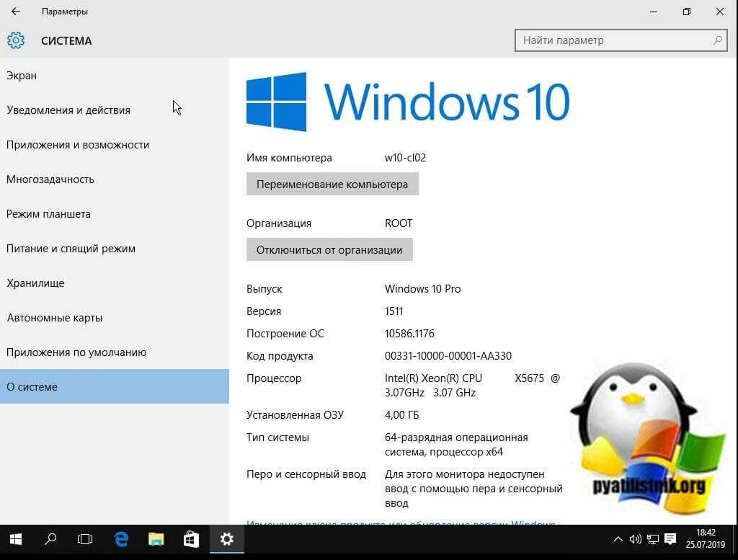Go to Приложения и возможности
The width and height of the screenshot is (738, 560).
point(115,144)
